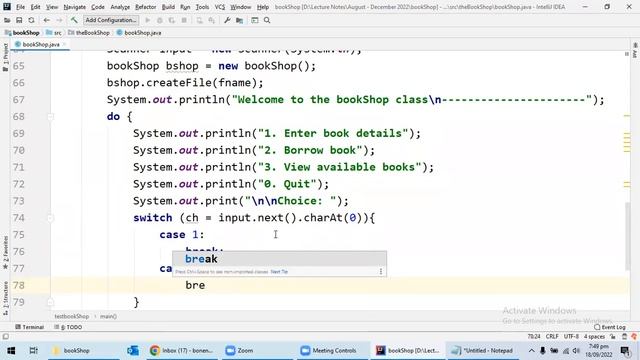
Task: Click fold end marker at line 79
Action: click(50, 302)
